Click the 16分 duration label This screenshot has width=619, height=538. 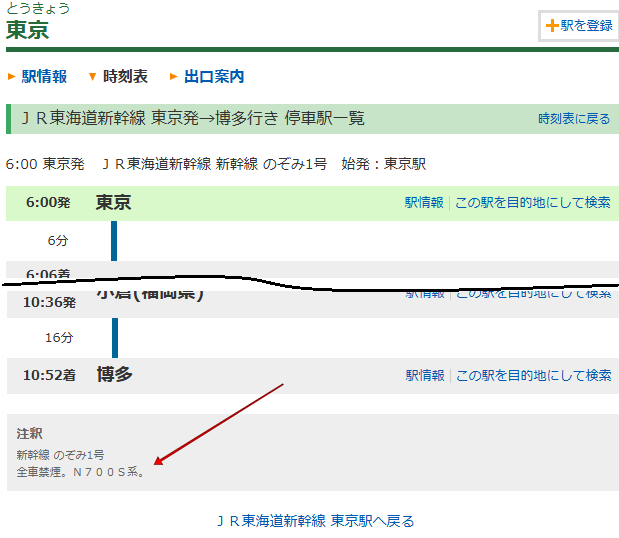click(x=59, y=338)
